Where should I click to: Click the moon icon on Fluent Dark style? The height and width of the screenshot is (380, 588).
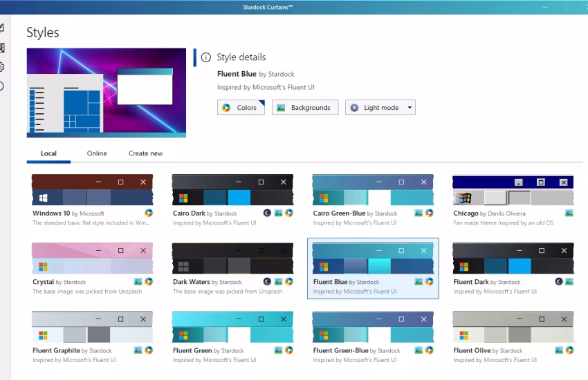pyautogui.click(x=559, y=281)
